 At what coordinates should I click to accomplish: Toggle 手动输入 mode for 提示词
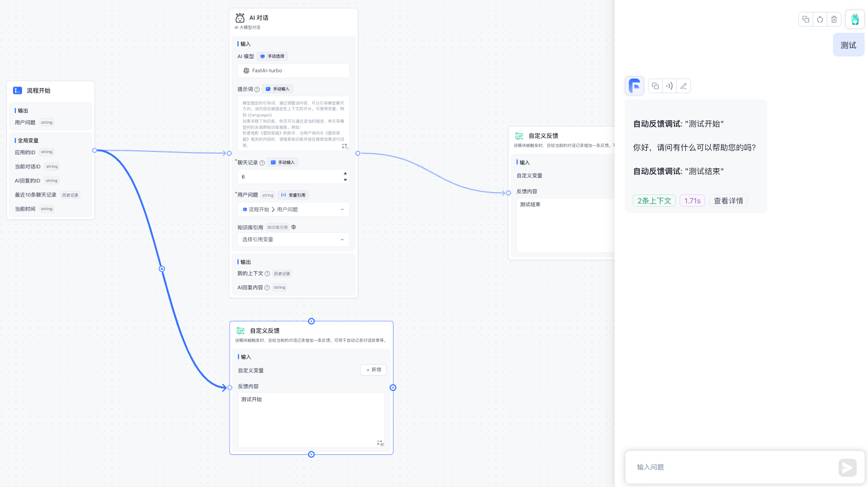pos(278,89)
